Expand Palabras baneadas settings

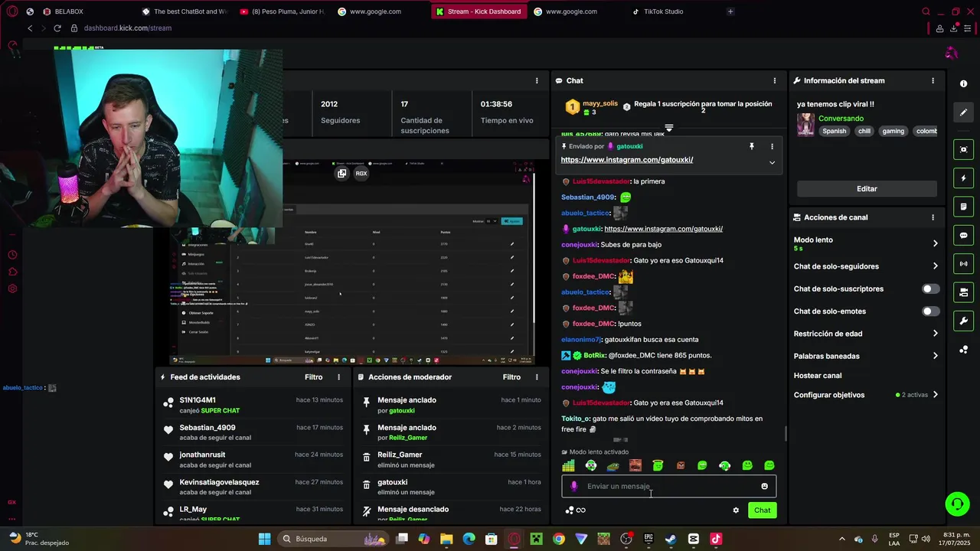tap(935, 356)
